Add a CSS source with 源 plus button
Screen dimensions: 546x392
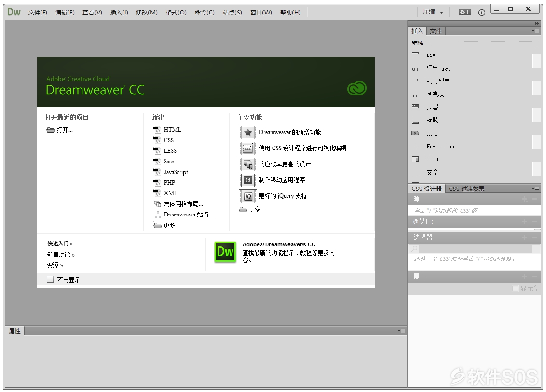tap(524, 199)
